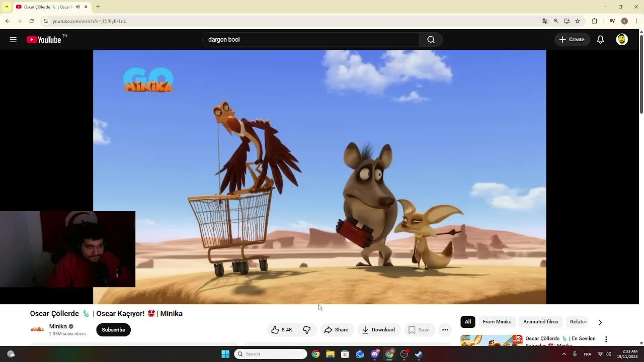
Task: Click the zoom magnifier icon in address bar
Action: click(556, 21)
